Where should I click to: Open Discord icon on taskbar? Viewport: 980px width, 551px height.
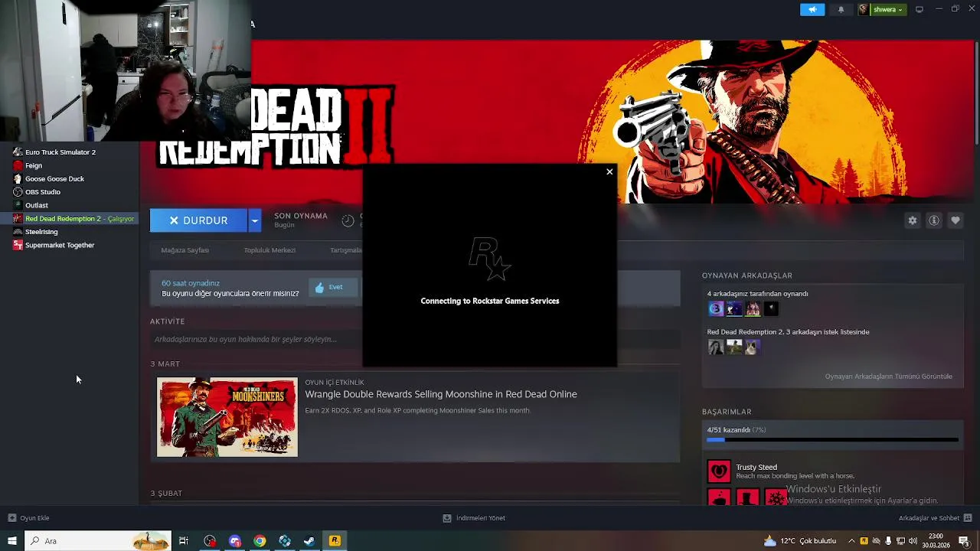pos(235,541)
